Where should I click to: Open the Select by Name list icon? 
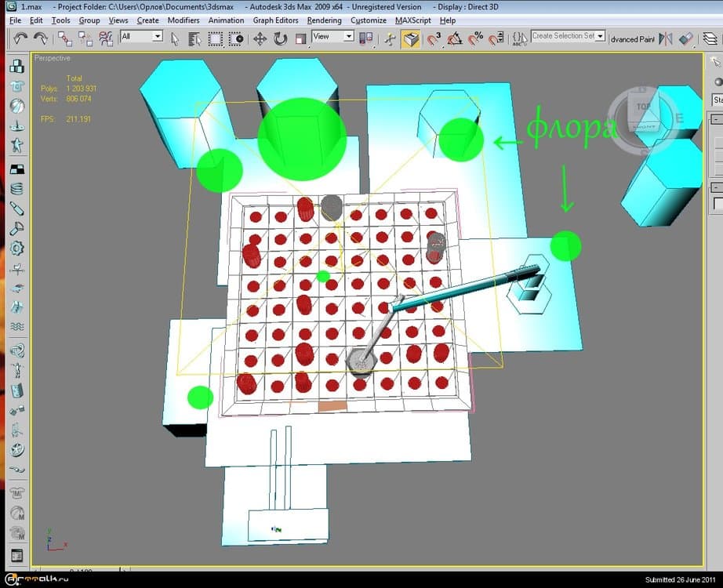coord(195,38)
